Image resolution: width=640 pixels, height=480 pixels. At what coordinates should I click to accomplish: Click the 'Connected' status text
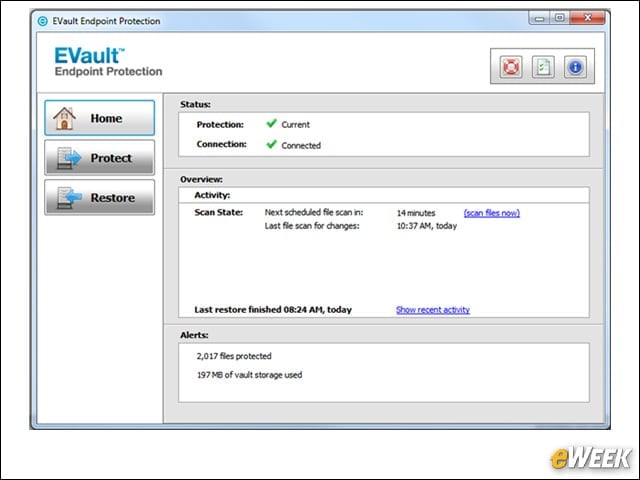pyautogui.click(x=301, y=145)
